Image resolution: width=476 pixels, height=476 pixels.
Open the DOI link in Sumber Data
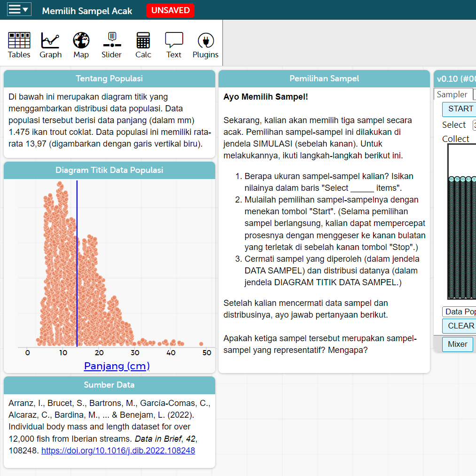118,451
